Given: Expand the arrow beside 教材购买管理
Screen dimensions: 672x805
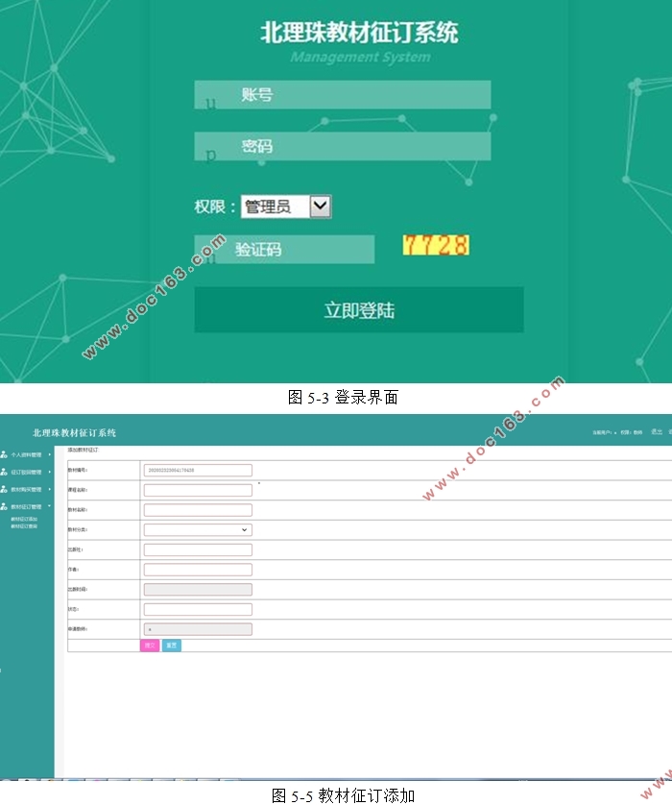Looking at the screenshot, I should coord(49,489).
